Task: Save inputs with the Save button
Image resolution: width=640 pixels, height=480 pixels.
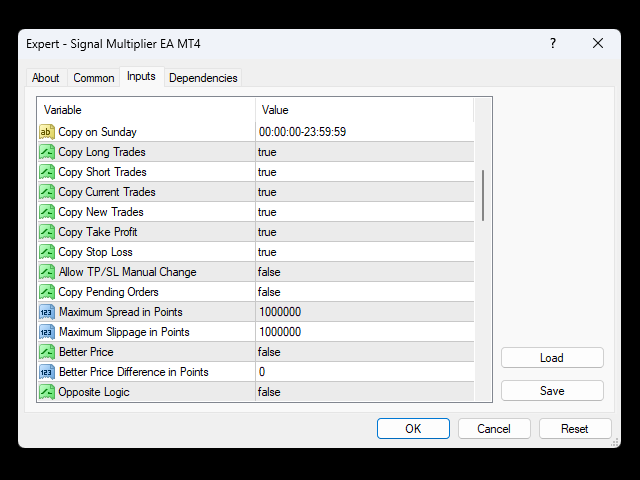Action: (x=552, y=391)
